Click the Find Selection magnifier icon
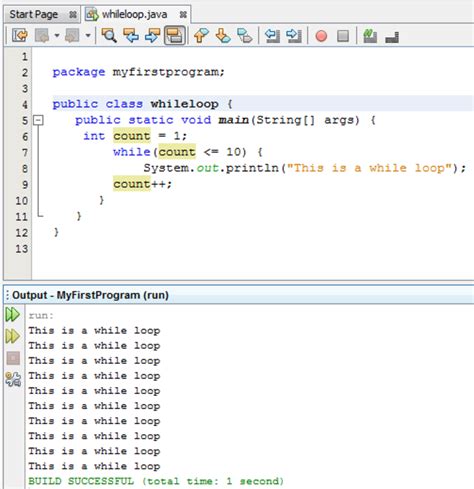This screenshot has width=474, height=489. (109, 35)
